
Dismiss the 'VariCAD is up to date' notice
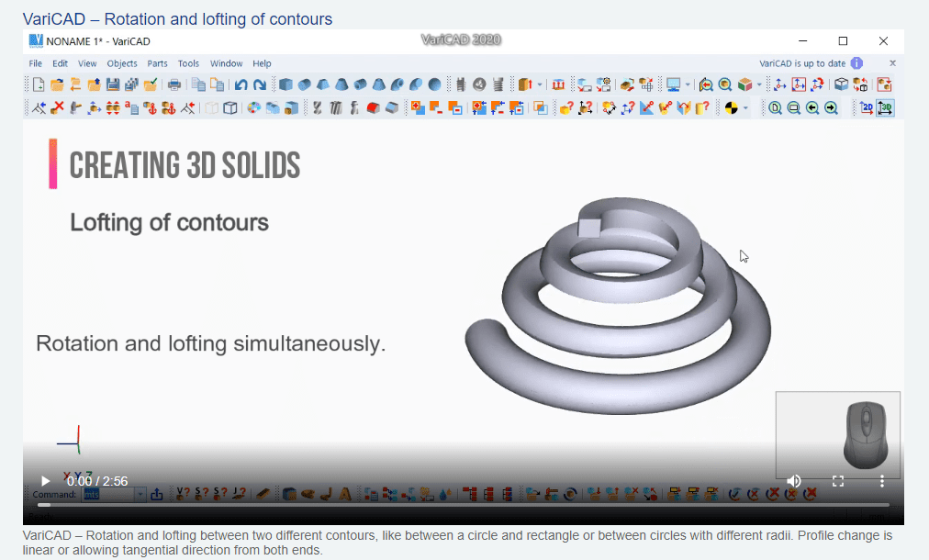[x=892, y=63]
